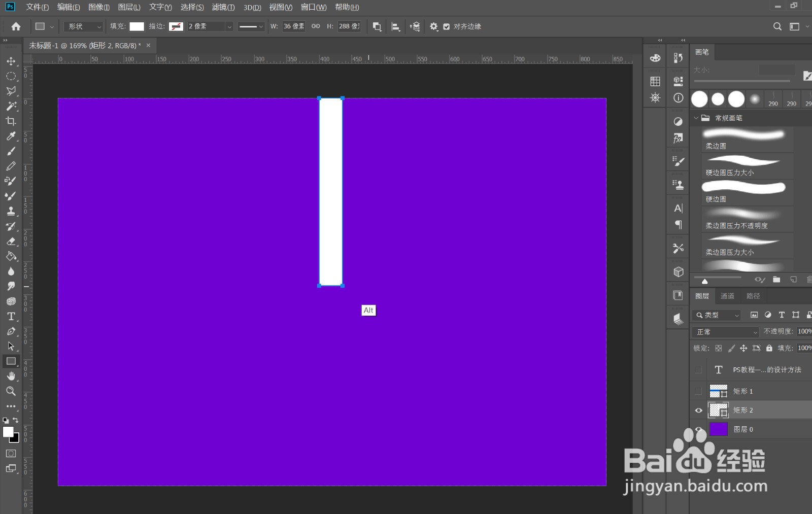
Task: Select the Elliptical Marquee tool
Action: [11, 76]
